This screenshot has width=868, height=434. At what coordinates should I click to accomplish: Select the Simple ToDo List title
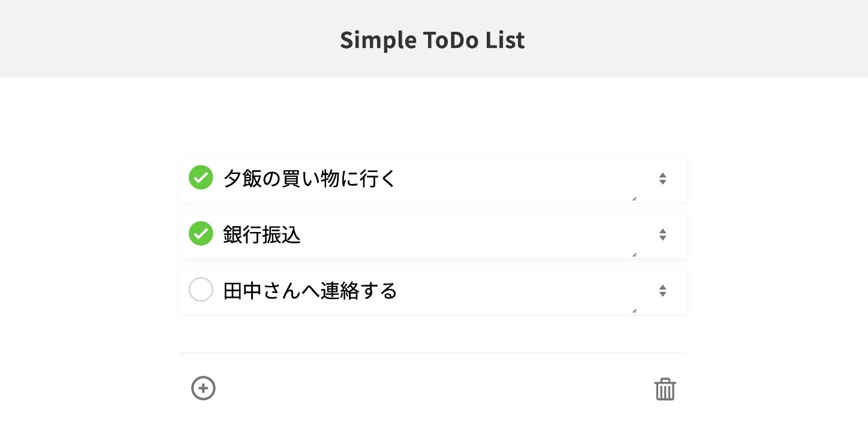pos(433,40)
